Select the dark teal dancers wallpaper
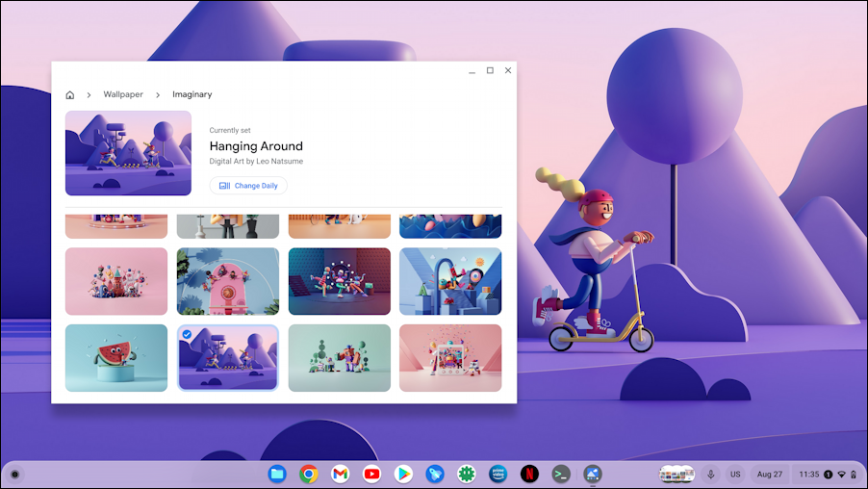Screen dimensions: 868x489 coord(340,281)
